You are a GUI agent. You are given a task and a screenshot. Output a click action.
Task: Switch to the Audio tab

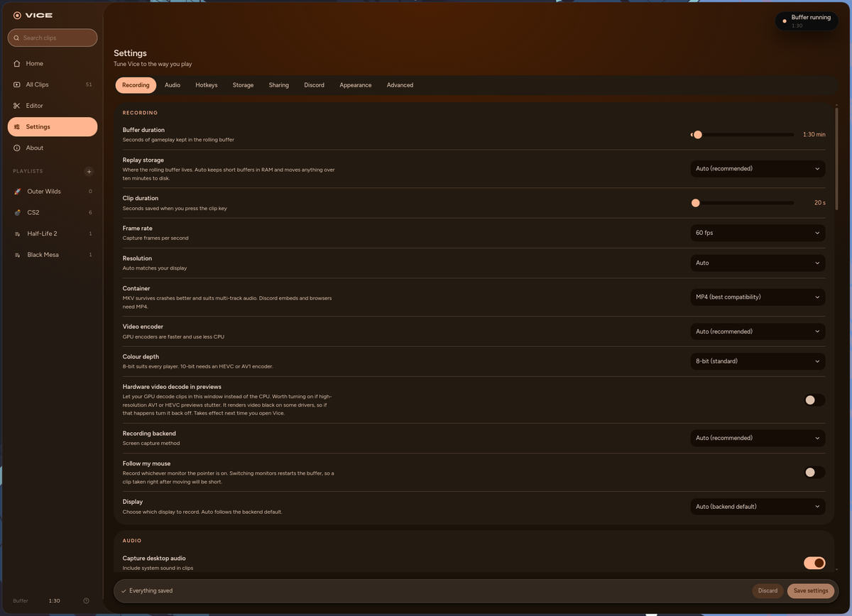click(x=173, y=85)
